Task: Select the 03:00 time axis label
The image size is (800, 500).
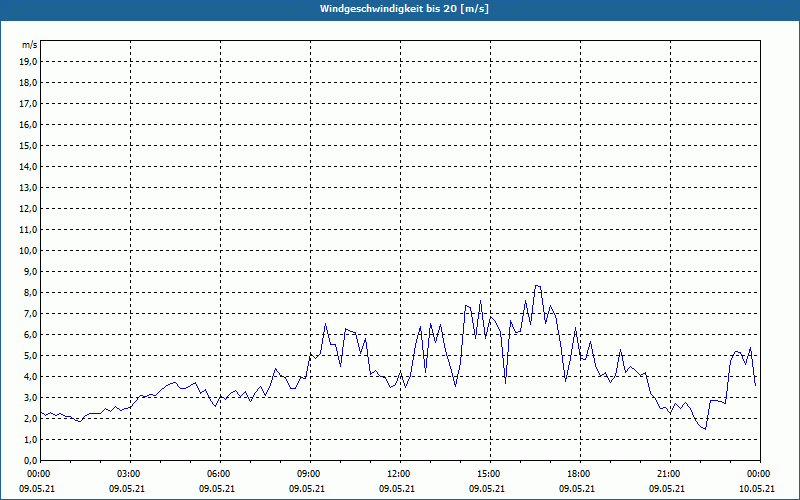Action: coord(129,474)
